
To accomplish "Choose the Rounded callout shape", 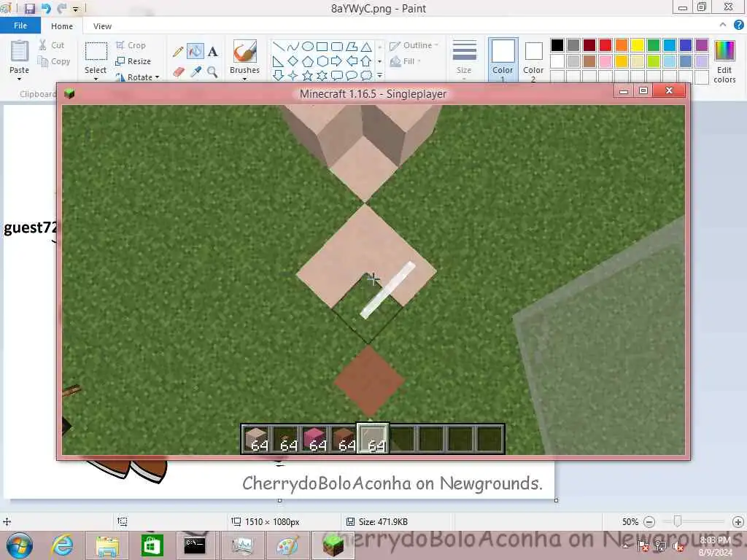I will (337, 75).
